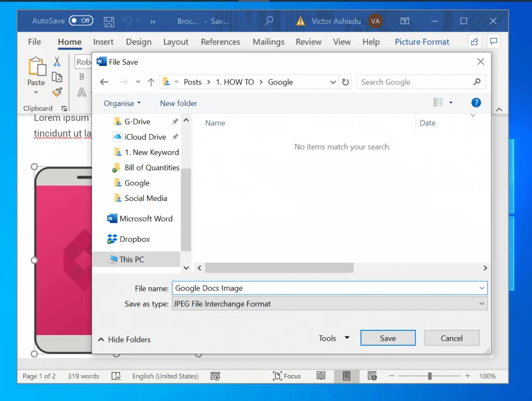Enable Focus mode from the status bar

(287, 376)
